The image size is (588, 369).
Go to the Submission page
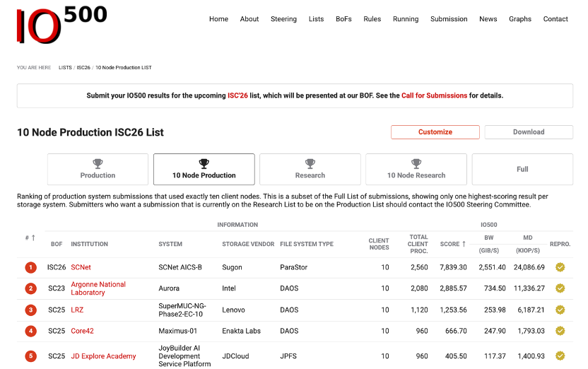[x=449, y=19]
